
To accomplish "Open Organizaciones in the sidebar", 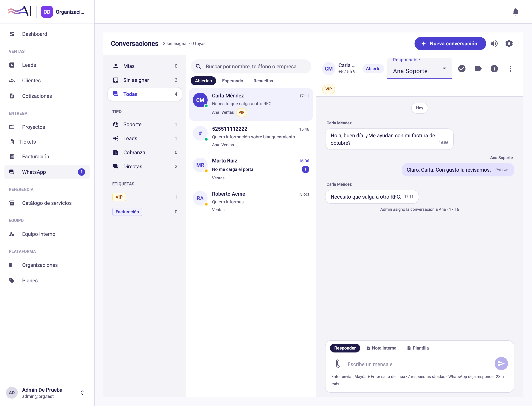I will point(47,265).
